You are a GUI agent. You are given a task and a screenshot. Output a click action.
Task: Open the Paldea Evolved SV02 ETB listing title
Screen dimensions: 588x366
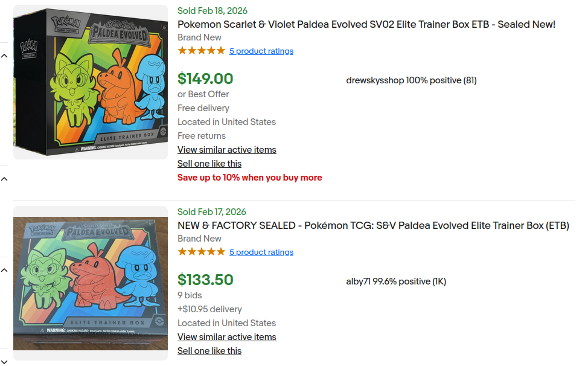(x=366, y=24)
